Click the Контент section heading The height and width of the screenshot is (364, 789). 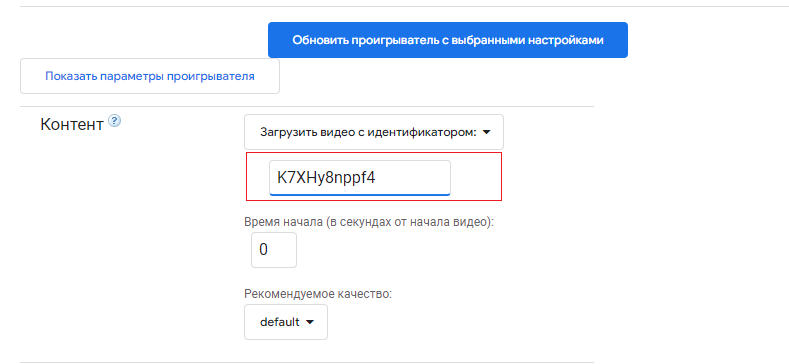[x=71, y=124]
